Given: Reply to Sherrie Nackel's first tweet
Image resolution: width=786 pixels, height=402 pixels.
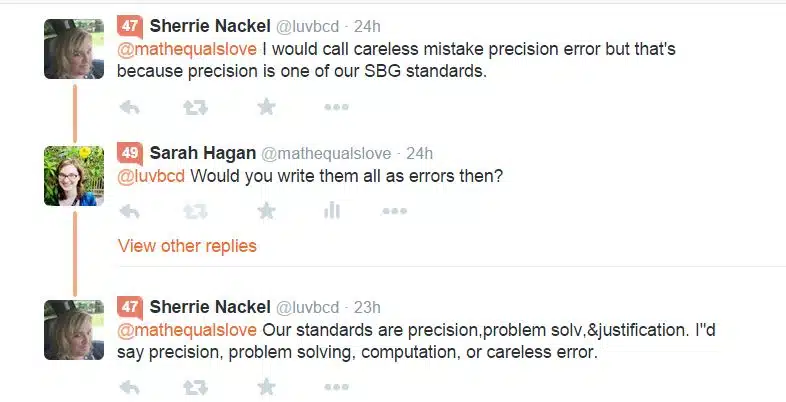Looking at the screenshot, I should click(x=130, y=107).
